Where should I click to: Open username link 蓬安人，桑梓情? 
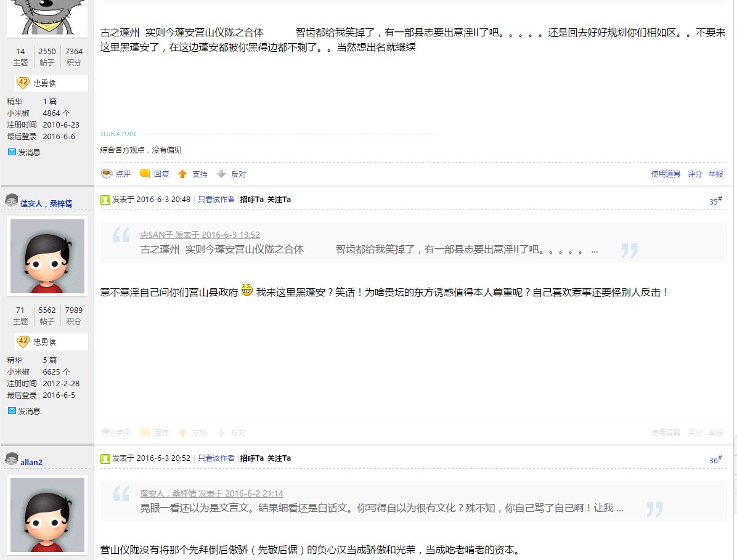point(46,203)
